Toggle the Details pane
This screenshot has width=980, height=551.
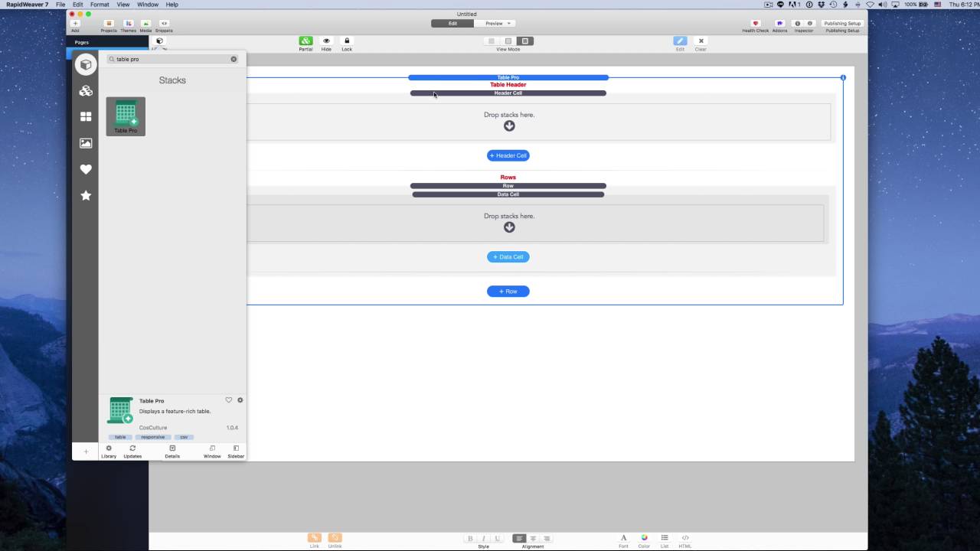click(172, 448)
